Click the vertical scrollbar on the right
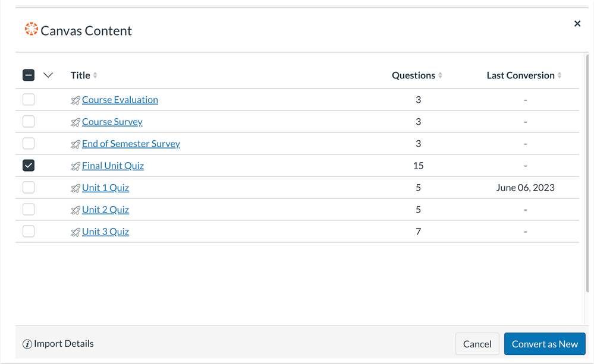Screen dimensions: 594x364 [x=587, y=173]
